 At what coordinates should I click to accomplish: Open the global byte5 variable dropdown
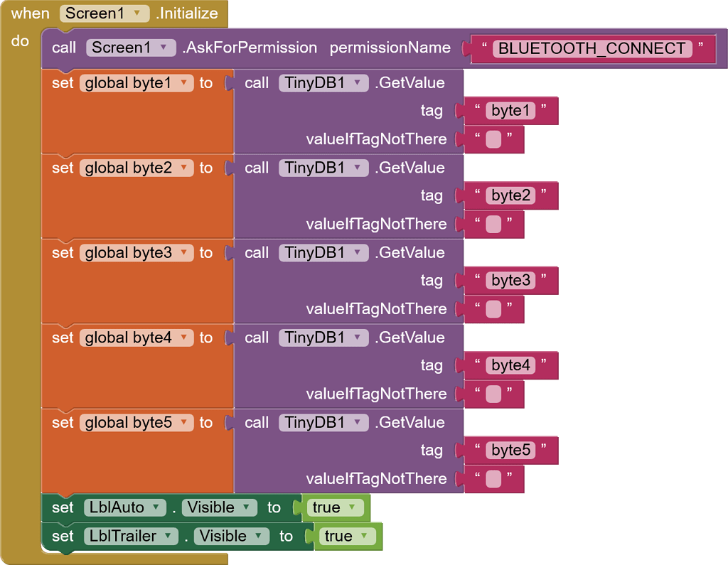point(183,423)
